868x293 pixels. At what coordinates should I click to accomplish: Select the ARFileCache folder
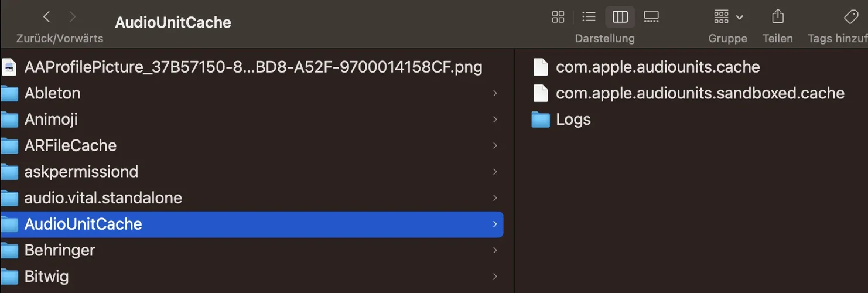point(70,145)
